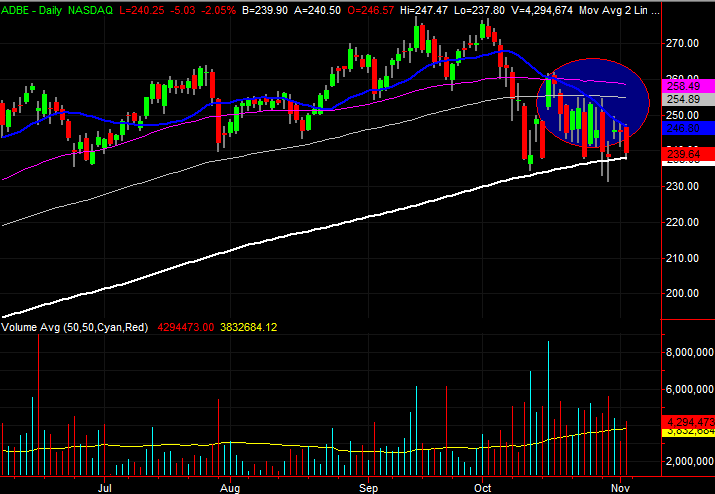
Task: Click the volume value V=4,294,674
Action: point(542,10)
